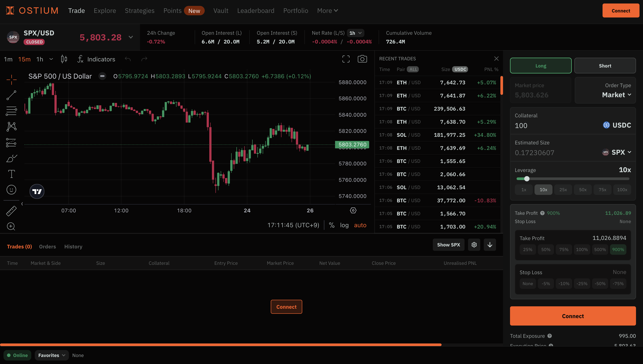Select Short position side

(x=605, y=66)
